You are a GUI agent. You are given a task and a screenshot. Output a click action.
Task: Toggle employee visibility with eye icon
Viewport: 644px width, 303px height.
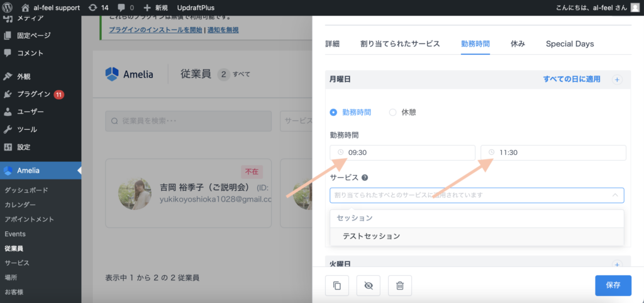(368, 285)
